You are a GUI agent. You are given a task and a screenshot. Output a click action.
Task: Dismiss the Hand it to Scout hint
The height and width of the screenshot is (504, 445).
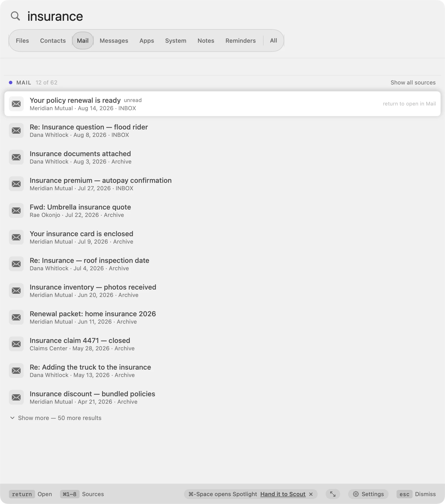point(311,494)
